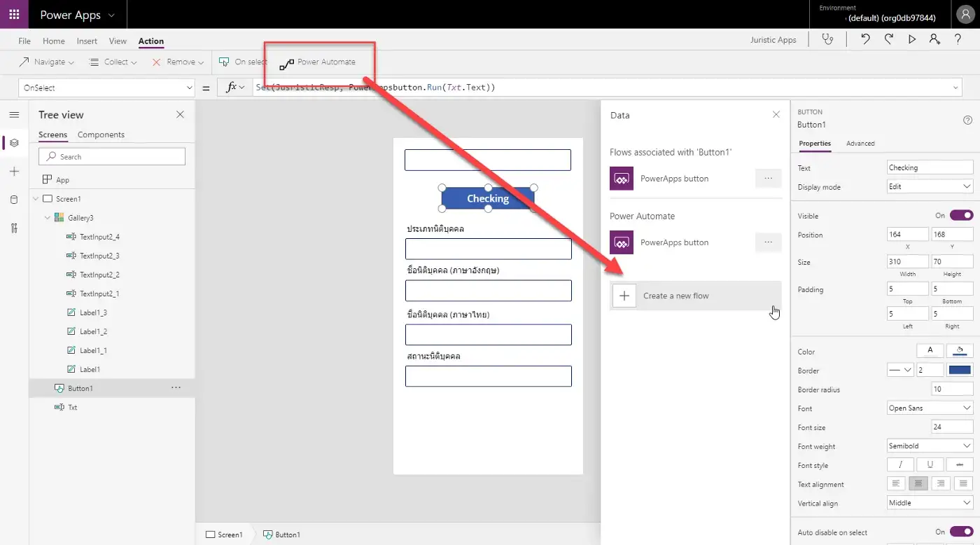Close the Data pane
Viewport: 980px width, 545px height.
pos(776,114)
